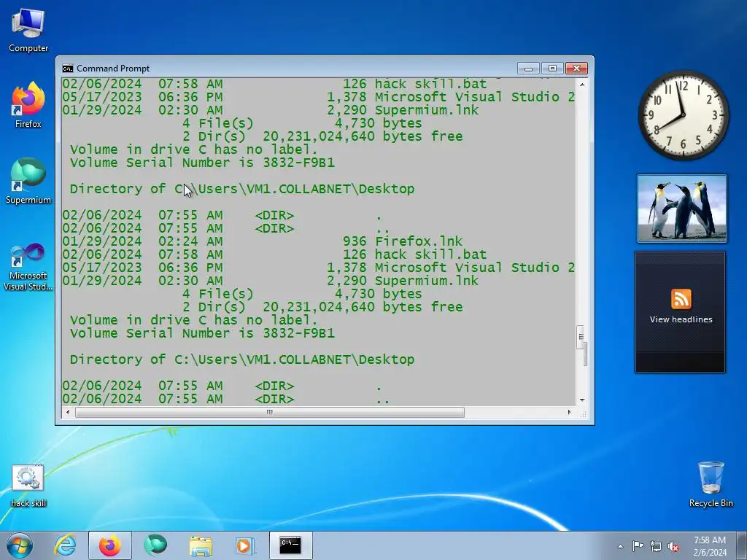The width and height of the screenshot is (747, 560).
Task: Click View headlines in feed gadget
Action: pos(681,319)
